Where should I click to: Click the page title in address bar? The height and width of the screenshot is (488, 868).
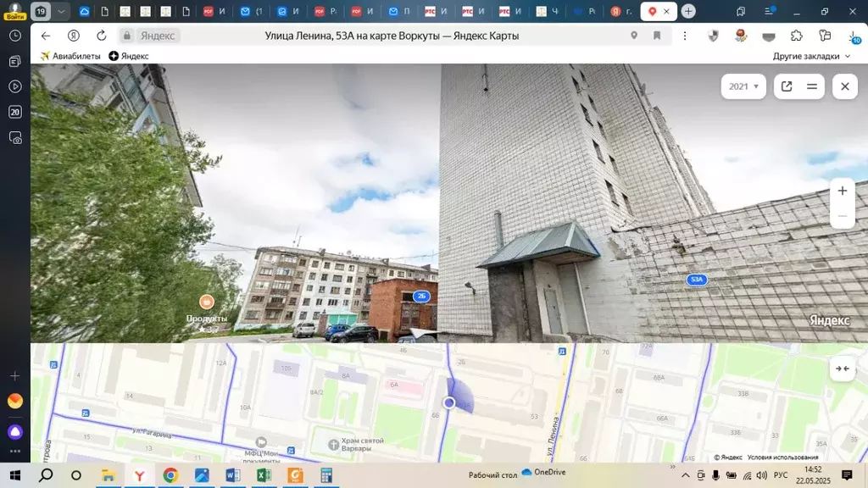coord(392,36)
